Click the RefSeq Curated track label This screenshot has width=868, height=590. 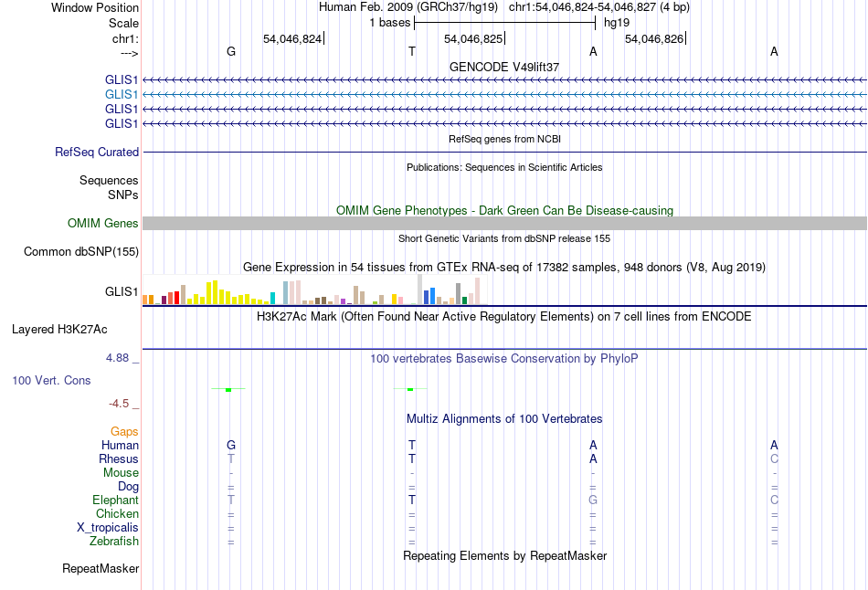point(96,153)
